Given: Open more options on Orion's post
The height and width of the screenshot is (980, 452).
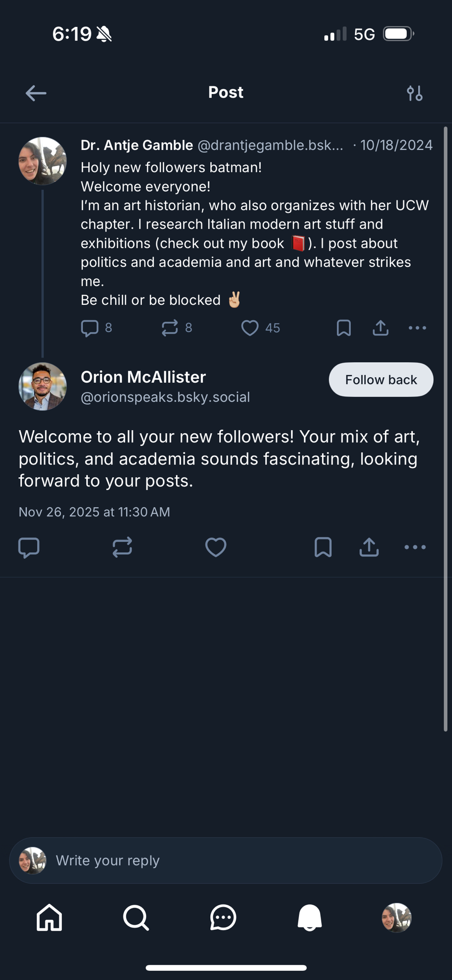Looking at the screenshot, I should tap(415, 547).
